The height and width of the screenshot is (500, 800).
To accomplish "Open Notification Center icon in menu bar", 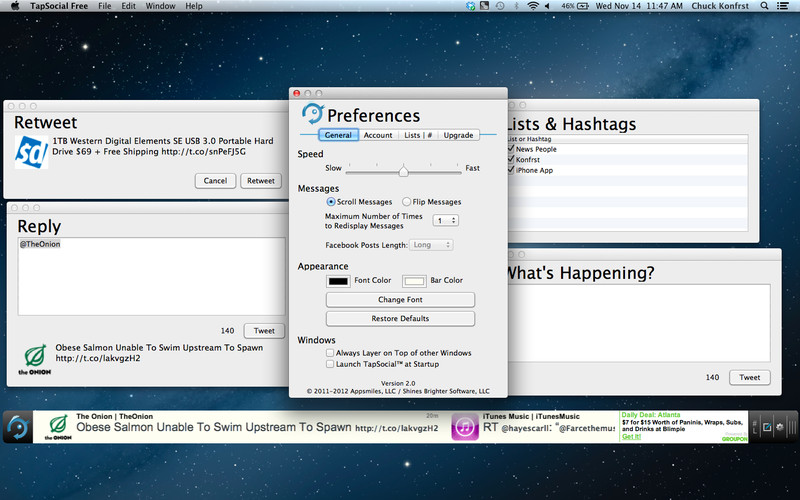I will click(782, 6).
